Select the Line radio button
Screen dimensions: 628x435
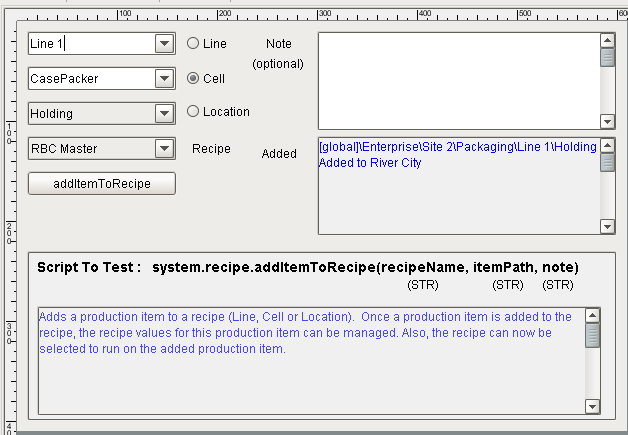(x=193, y=44)
